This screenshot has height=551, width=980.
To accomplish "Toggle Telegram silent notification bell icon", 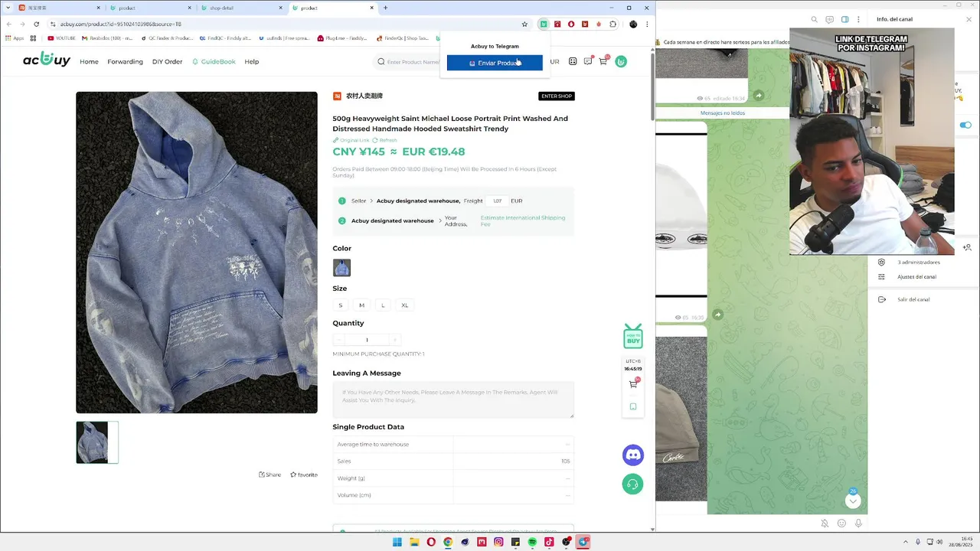I will [x=825, y=523].
